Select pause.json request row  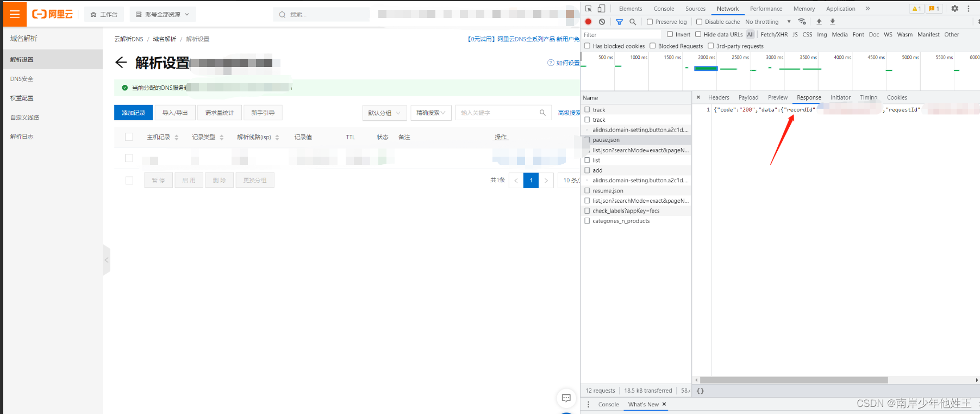(636, 140)
